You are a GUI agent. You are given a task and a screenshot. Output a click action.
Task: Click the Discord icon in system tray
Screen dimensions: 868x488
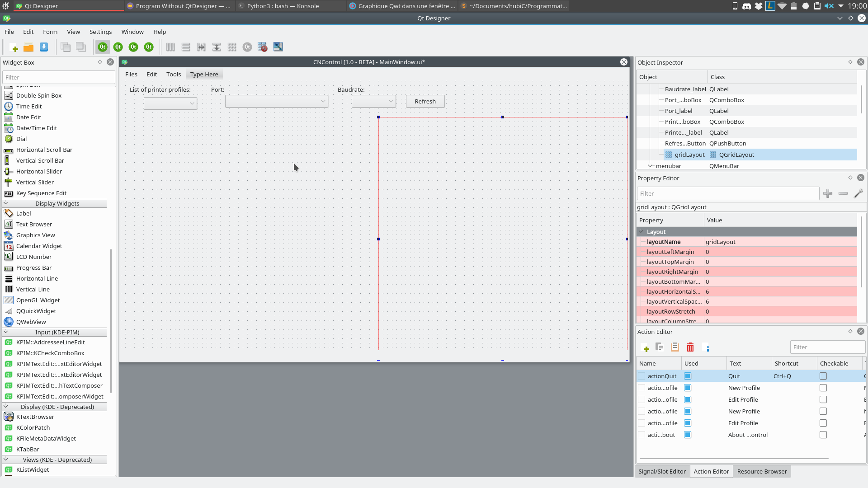tap(747, 6)
